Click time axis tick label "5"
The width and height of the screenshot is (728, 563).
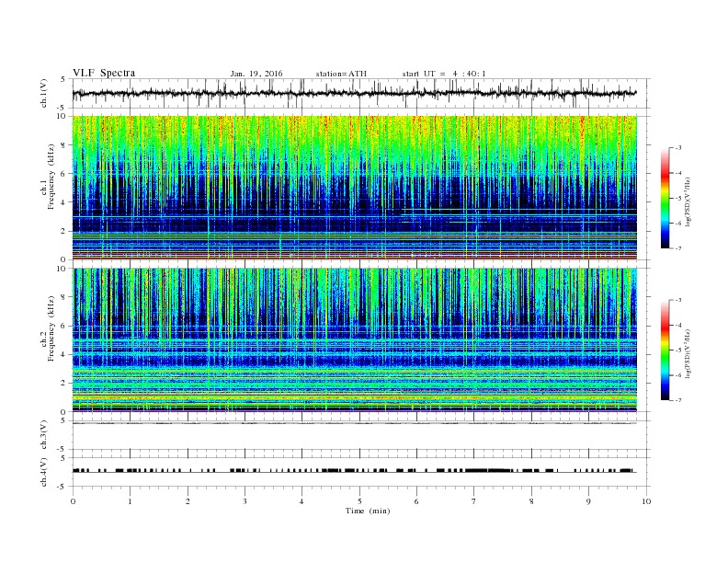[359, 501]
